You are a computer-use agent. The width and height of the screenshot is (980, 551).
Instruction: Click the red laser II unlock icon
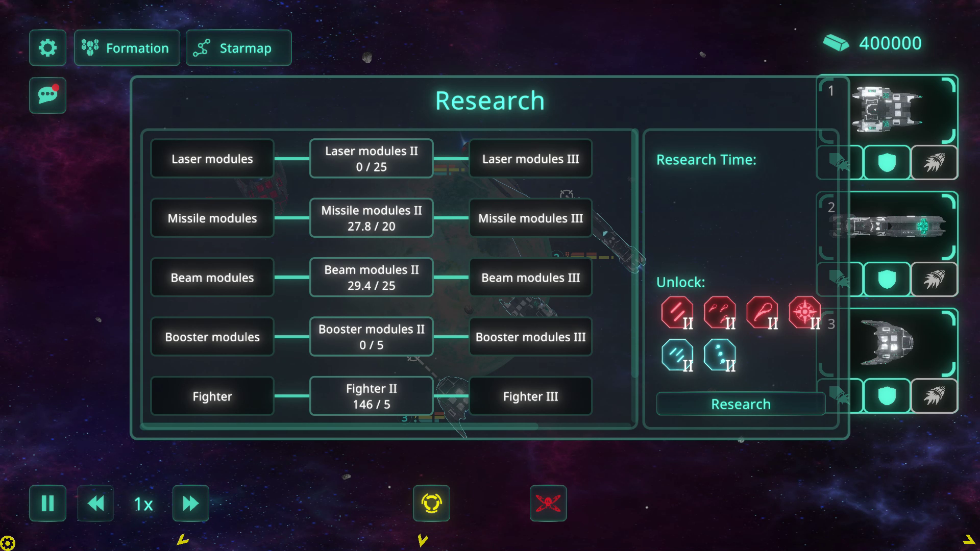pos(677,313)
